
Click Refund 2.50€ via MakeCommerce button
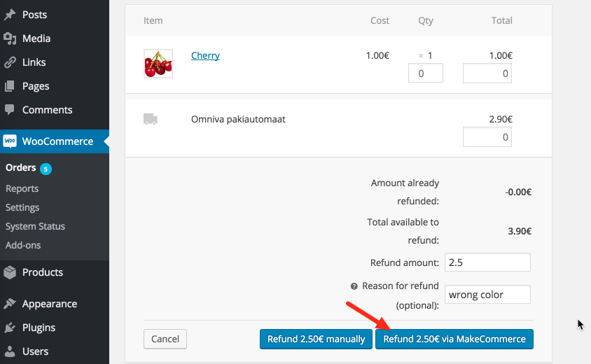pos(454,339)
